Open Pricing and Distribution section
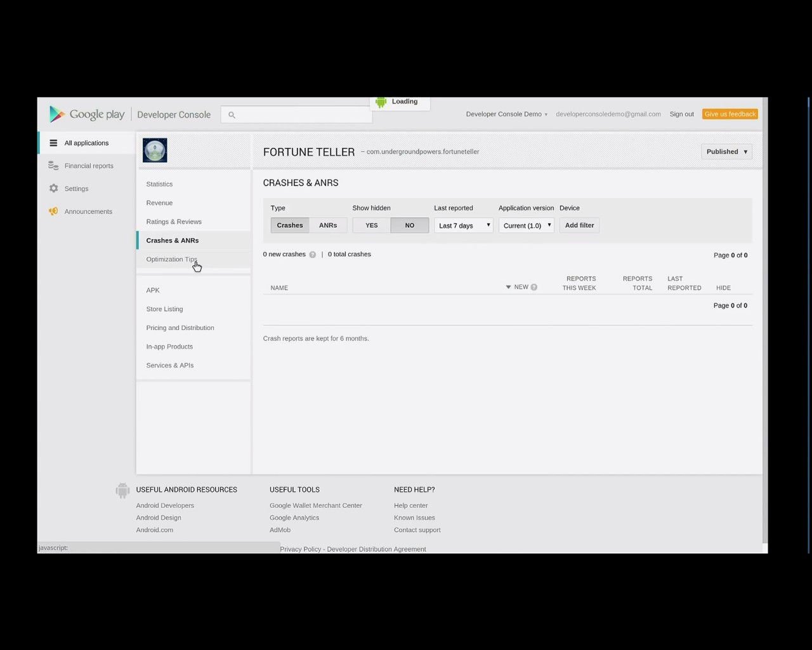The width and height of the screenshot is (812, 650). pos(180,328)
